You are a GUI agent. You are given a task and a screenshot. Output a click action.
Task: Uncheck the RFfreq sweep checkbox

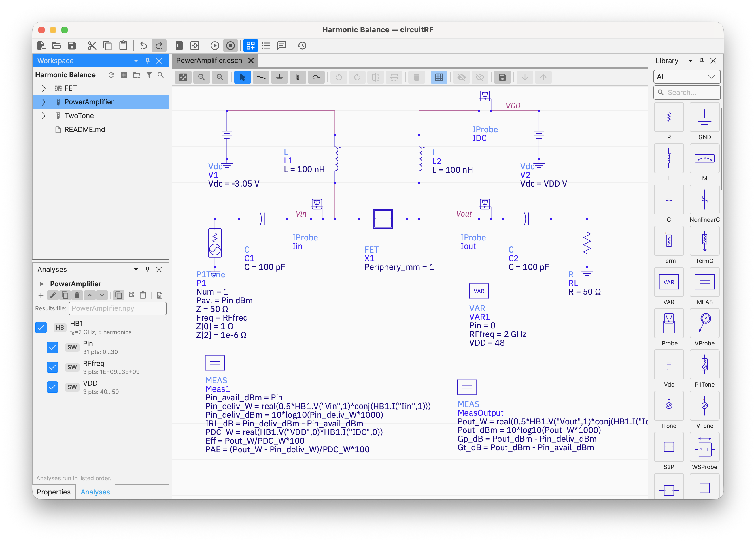click(52, 367)
